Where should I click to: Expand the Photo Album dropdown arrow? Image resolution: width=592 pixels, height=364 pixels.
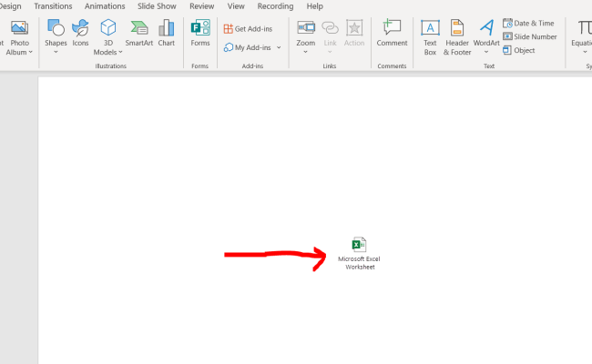point(31,53)
